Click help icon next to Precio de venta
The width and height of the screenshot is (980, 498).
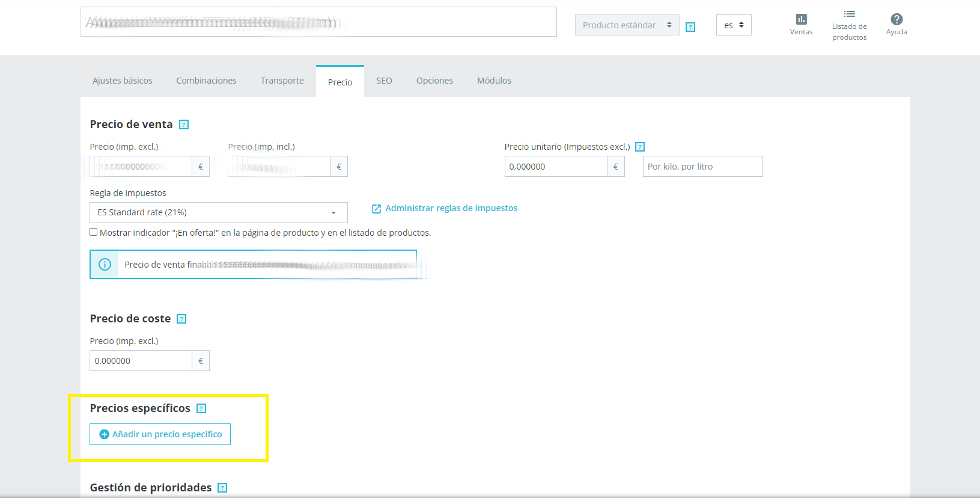(184, 124)
